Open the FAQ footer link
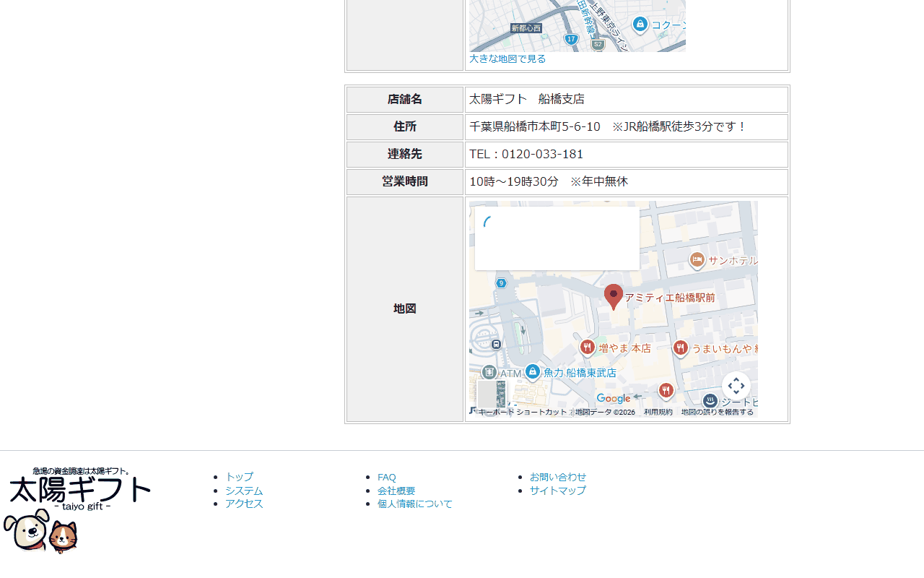This screenshot has height=578, width=924. click(387, 477)
